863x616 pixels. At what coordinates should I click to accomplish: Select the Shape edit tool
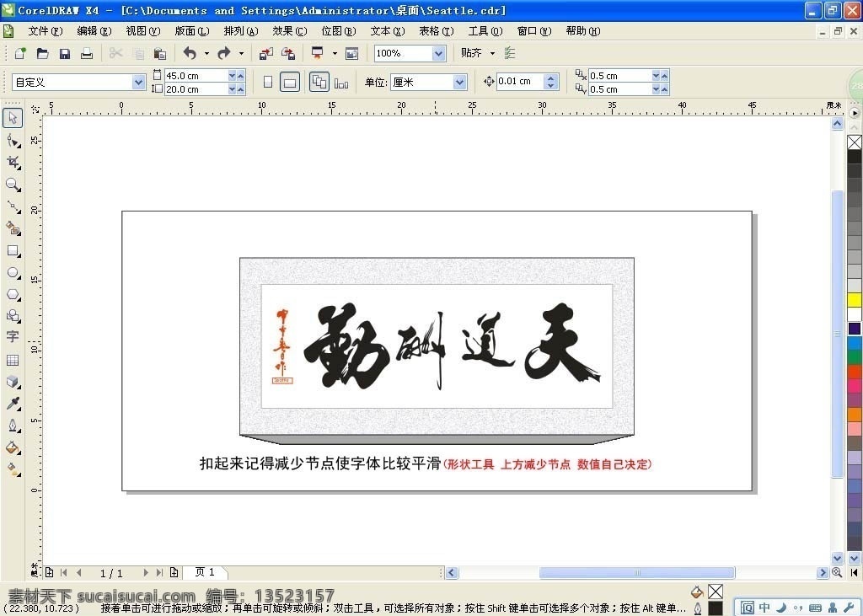click(x=13, y=141)
